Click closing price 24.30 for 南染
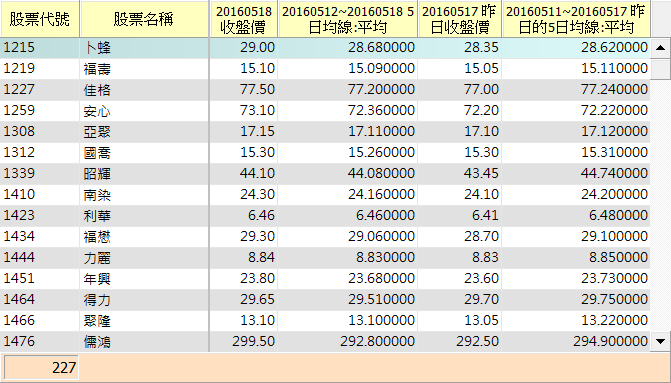This screenshot has width=671, height=383. pos(257,194)
